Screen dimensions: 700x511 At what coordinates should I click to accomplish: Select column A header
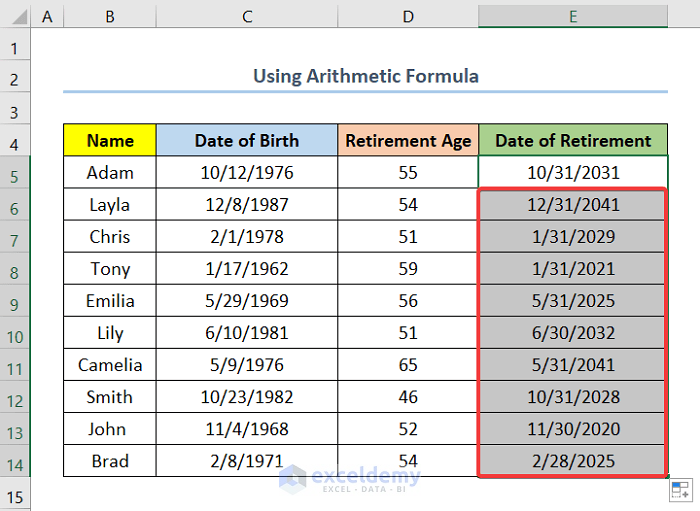point(47,16)
